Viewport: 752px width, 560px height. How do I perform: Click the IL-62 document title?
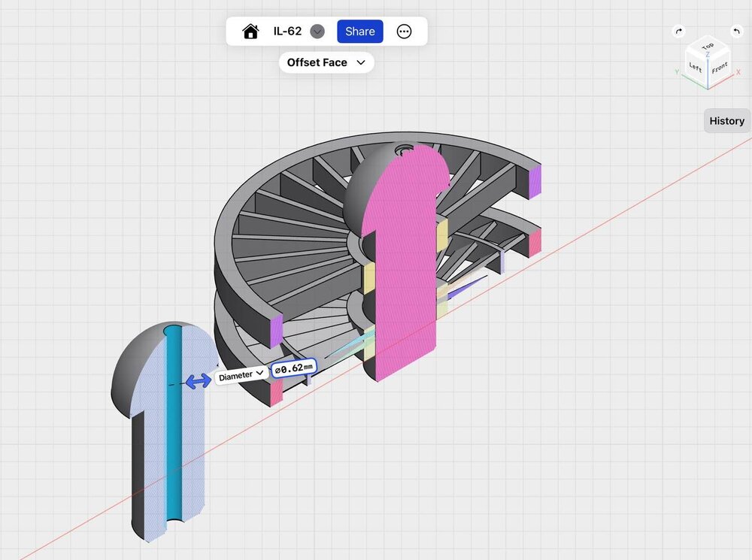(287, 32)
